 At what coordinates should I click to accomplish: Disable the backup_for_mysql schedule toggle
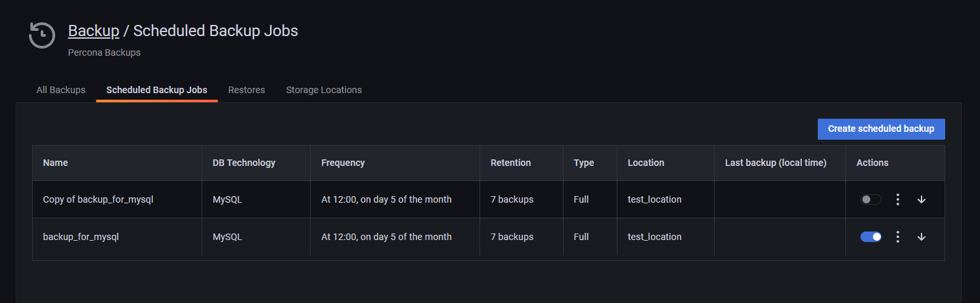[871, 237]
